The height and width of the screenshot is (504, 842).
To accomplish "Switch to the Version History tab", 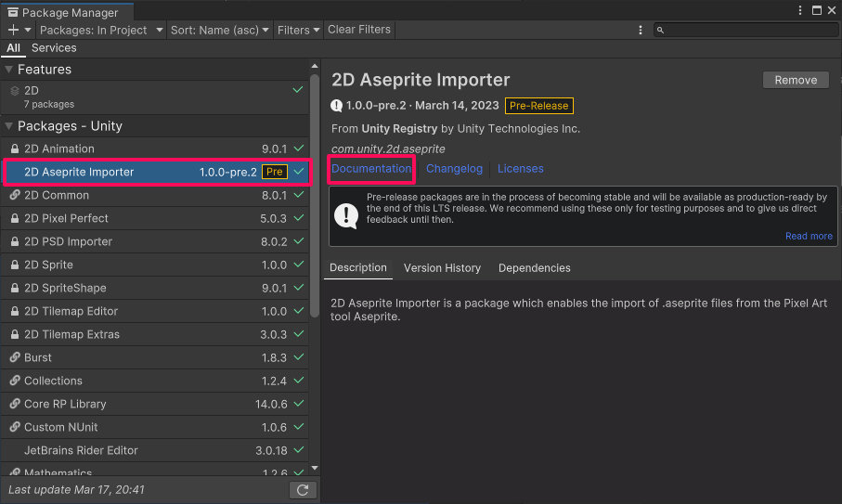I will pyautogui.click(x=442, y=268).
